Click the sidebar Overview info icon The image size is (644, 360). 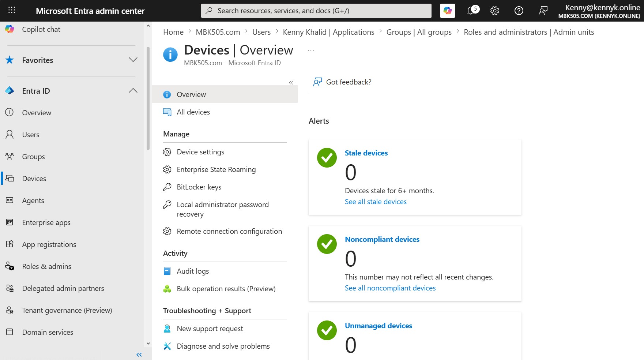(10, 112)
